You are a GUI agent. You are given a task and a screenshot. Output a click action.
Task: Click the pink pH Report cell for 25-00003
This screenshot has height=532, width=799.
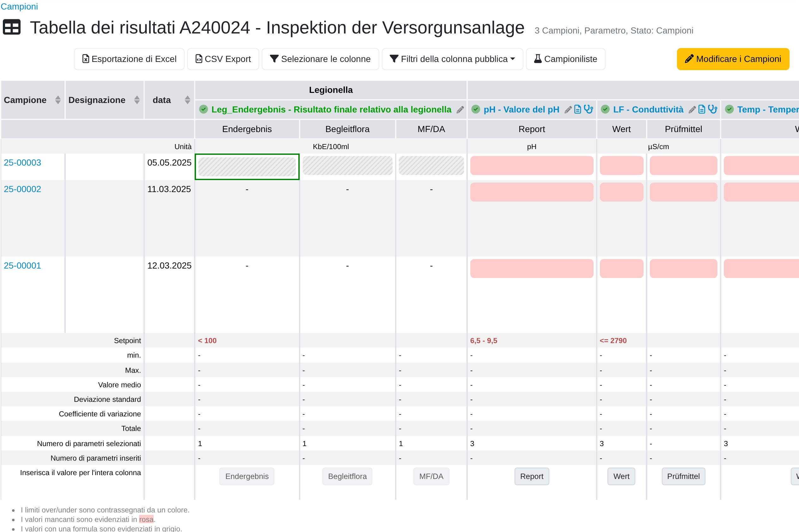tap(532, 166)
